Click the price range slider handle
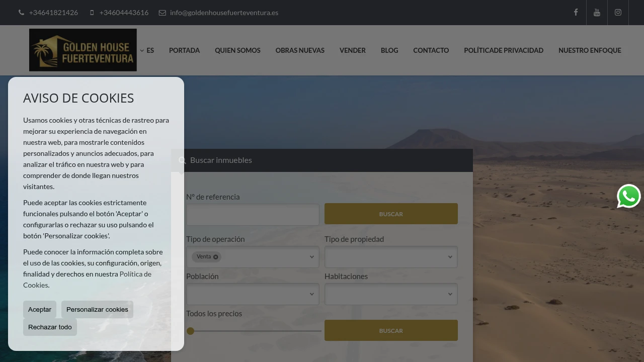Image resolution: width=644 pixels, height=362 pixels. [x=190, y=331]
